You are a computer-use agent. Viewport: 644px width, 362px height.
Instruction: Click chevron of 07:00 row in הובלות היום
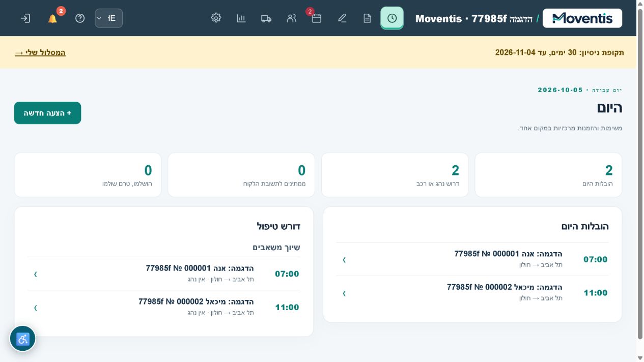344,259
